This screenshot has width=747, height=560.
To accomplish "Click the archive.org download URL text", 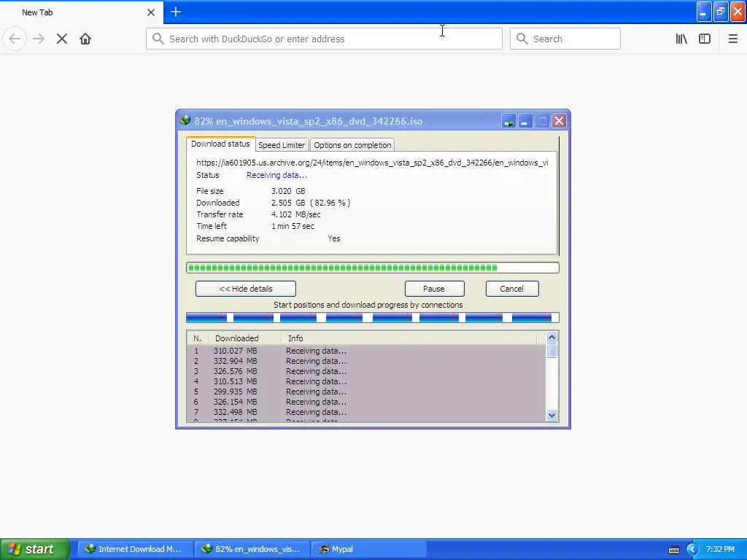I will [x=372, y=163].
